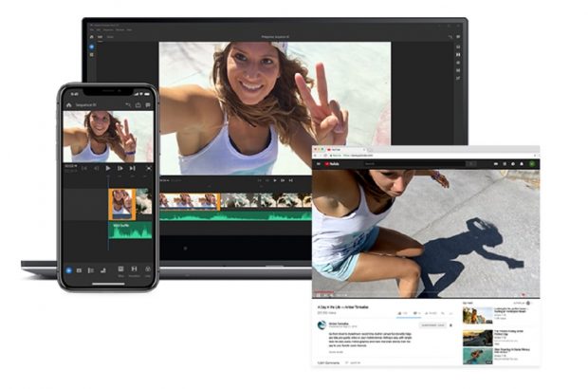Screen dimensions: 588x389
Task: Toggle fullscreen preview on phone
Action: tap(149, 169)
